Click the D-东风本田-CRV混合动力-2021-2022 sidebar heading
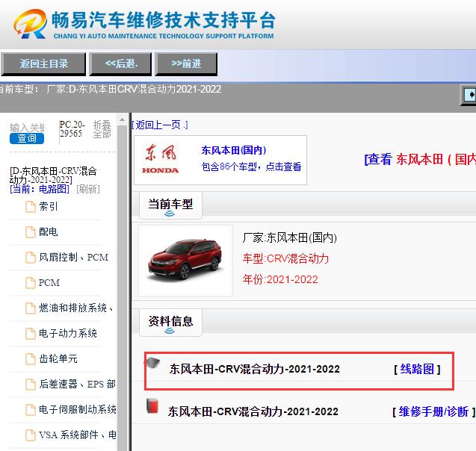The image size is (476, 451). 53,175
